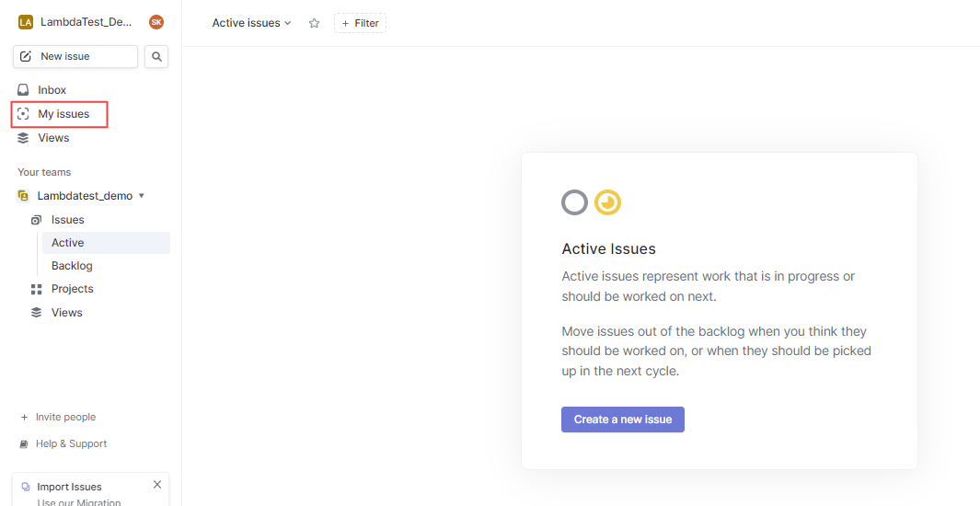Viewport: 980px width, 506px height.
Task: Click the Inbox tray icon
Action: tap(24, 90)
